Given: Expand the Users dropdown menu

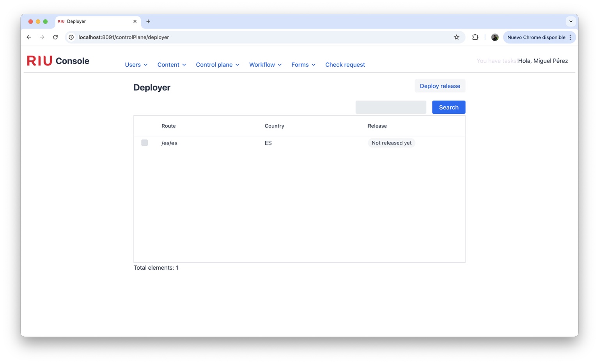Looking at the screenshot, I should [x=136, y=65].
